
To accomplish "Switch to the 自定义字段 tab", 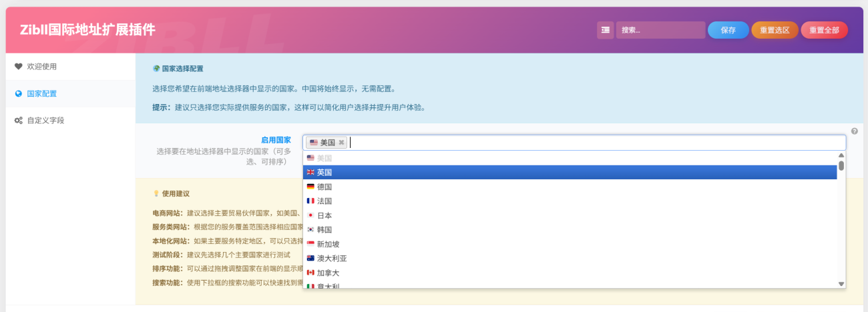I will point(45,121).
